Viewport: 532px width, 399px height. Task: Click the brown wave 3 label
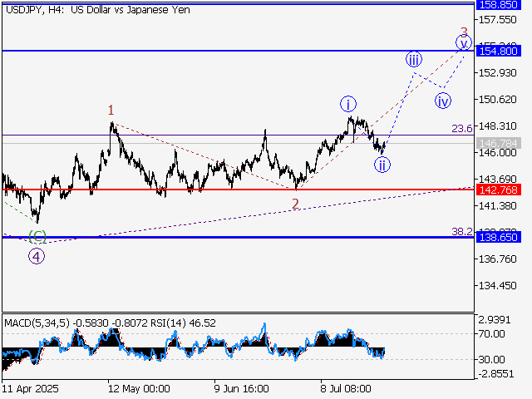(x=464, y=32)
